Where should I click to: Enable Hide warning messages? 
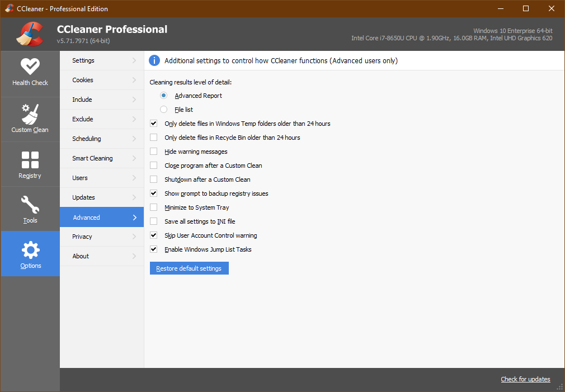point(153,151)
